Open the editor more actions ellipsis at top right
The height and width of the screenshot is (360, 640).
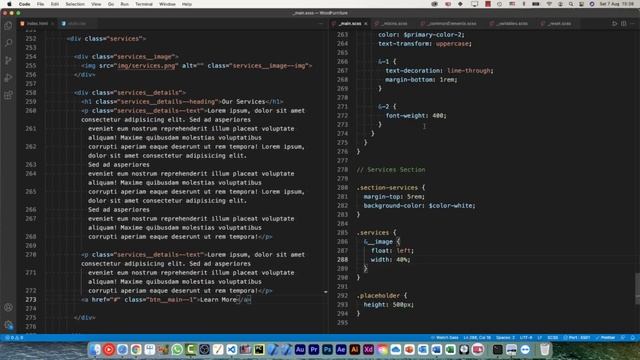[x=633, y=24]
